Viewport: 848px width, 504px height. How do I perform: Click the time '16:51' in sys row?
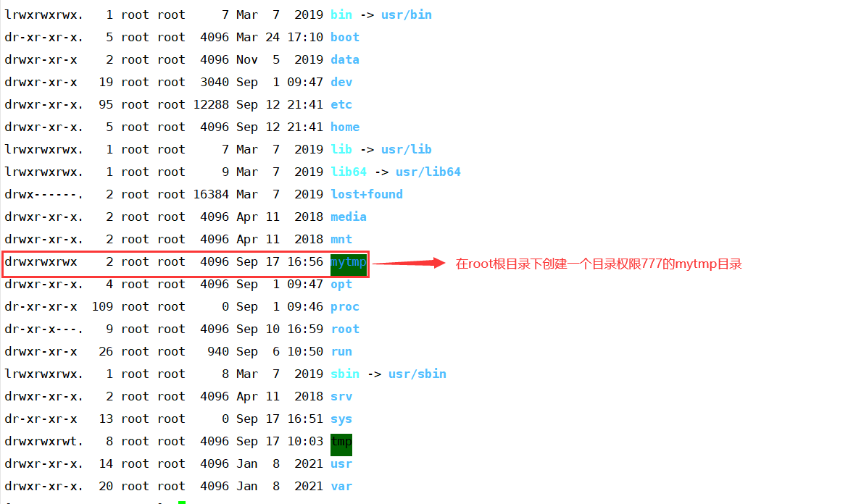(305, 419)
